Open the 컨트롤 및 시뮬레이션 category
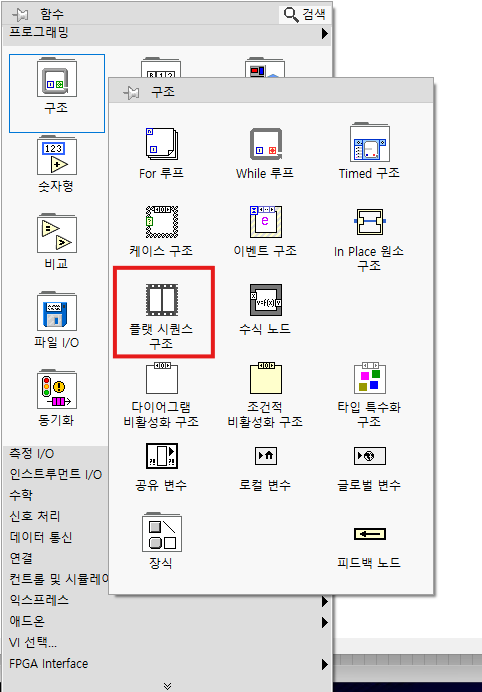Screen dimensions: 482x692 (59, 579)
